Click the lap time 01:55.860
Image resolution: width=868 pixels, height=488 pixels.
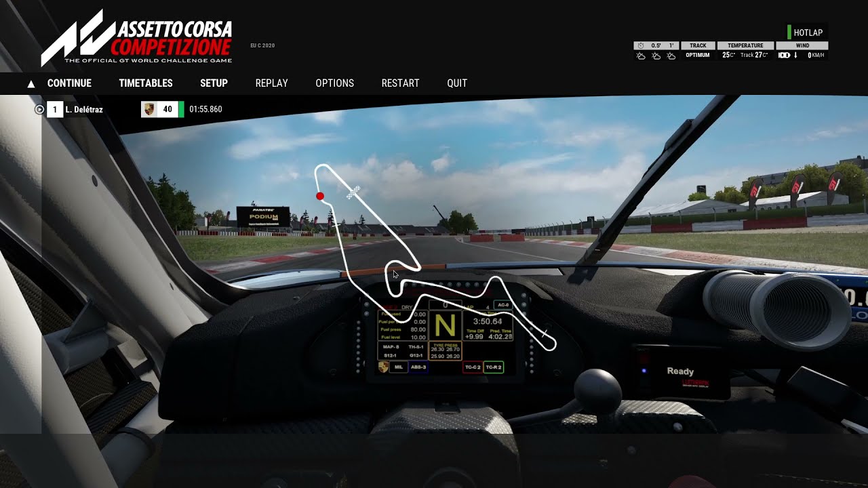(x=205, y=109)
